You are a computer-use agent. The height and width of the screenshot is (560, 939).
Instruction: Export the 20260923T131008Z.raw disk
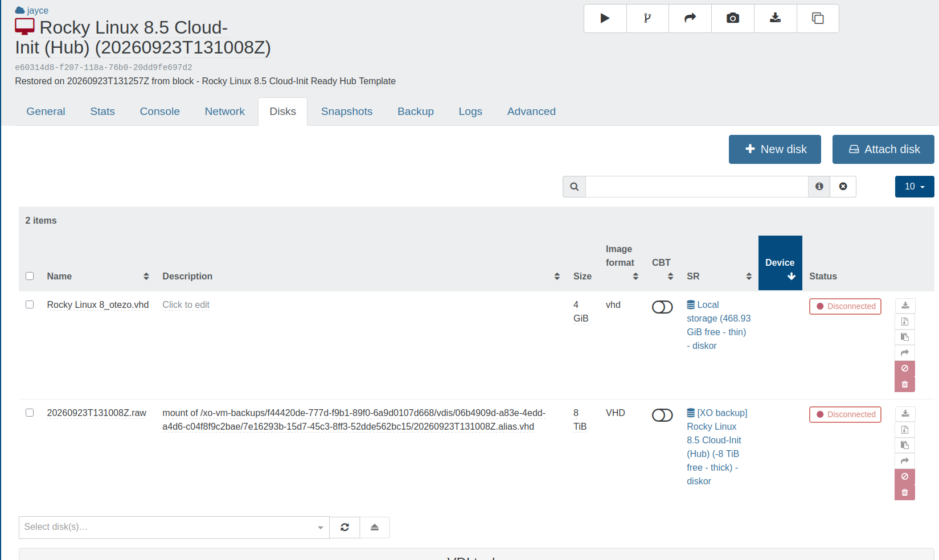point(905,414)
